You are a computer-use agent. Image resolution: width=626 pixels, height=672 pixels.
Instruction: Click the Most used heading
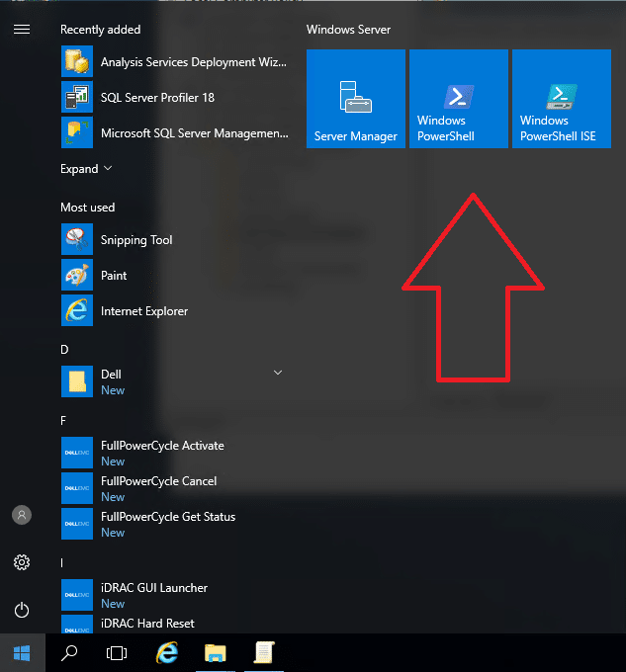point(87,208)
